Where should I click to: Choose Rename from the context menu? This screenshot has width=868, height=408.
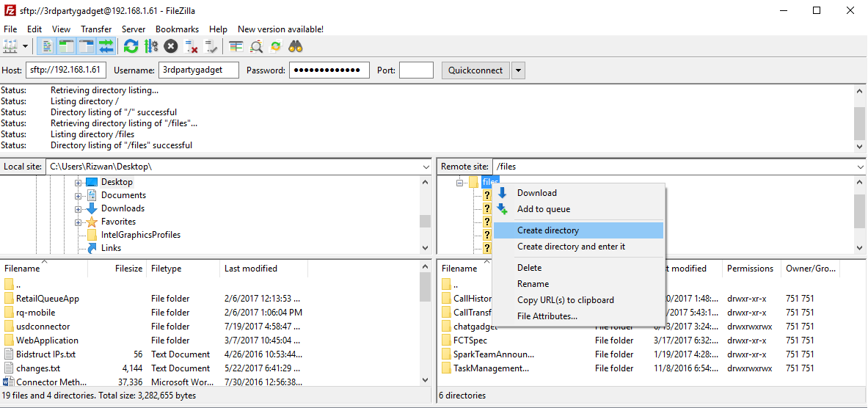[533, 284]
